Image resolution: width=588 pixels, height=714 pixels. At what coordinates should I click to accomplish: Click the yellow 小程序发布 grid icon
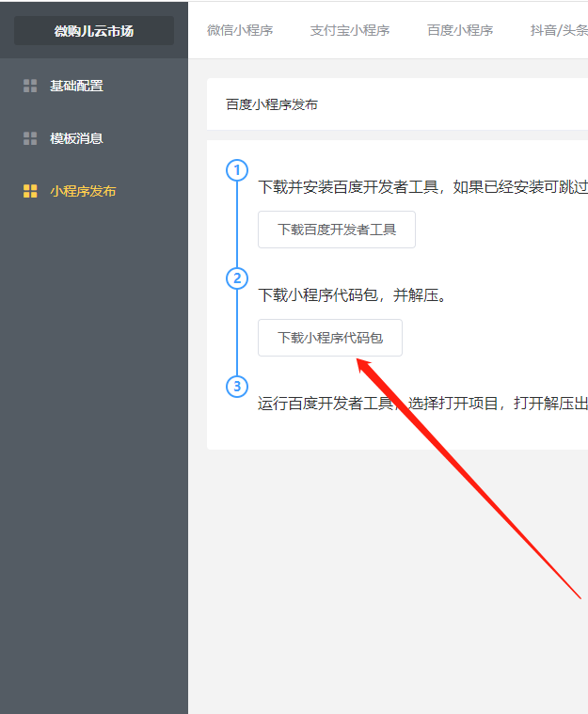coord(30,191)
